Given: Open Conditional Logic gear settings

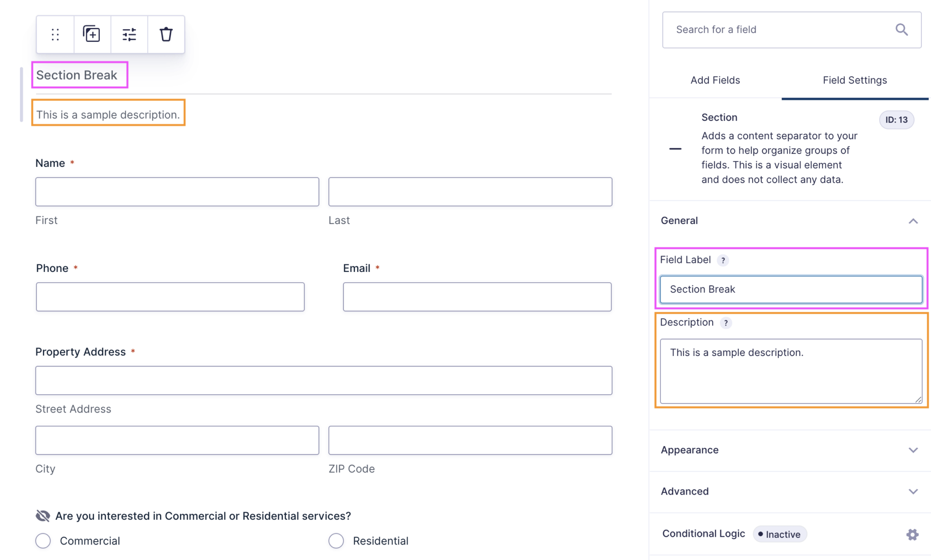Looking at the screenshot, I should [x=912, y=534].
